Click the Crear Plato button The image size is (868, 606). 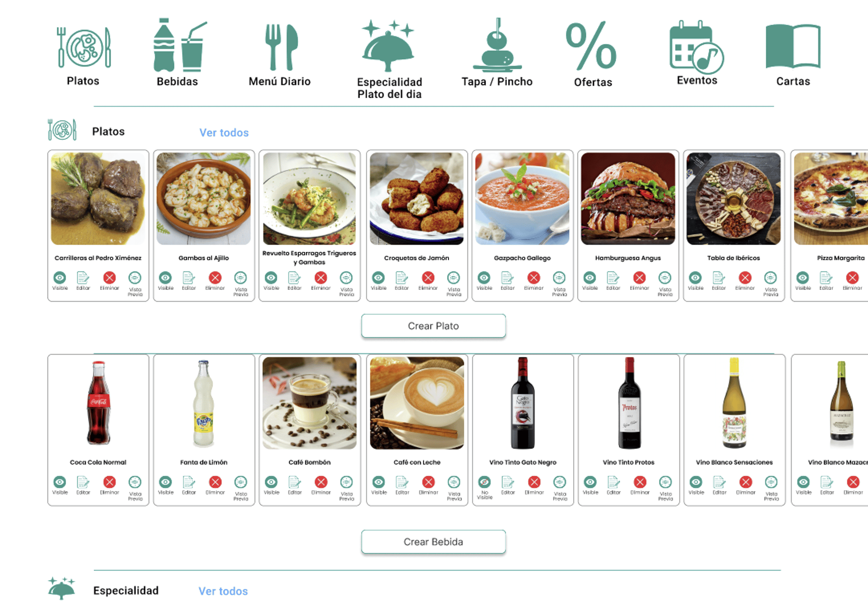pyautogui.click(x=433, y=326)
